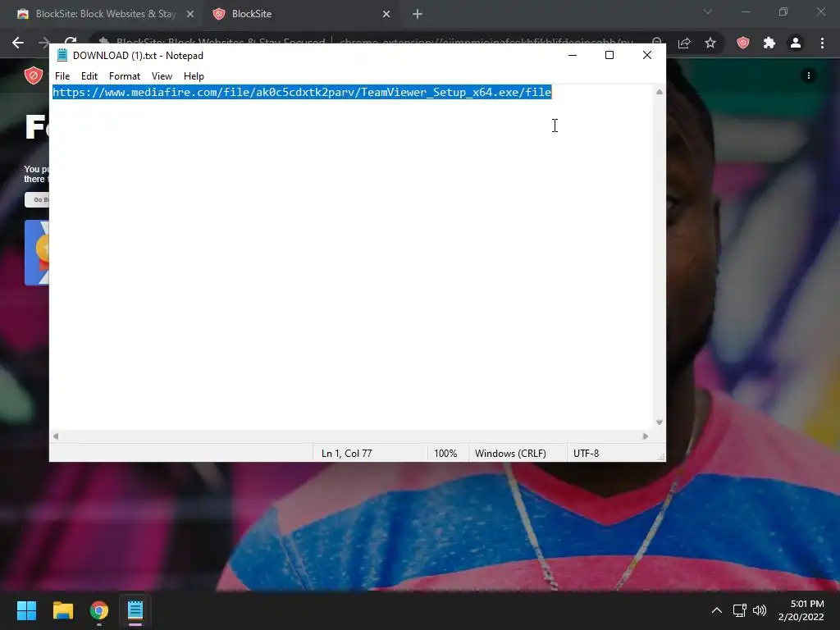This screenshot has height=630, width=840.
Task: Open the BlockSite extension toolbar icon
Action: 742,43
